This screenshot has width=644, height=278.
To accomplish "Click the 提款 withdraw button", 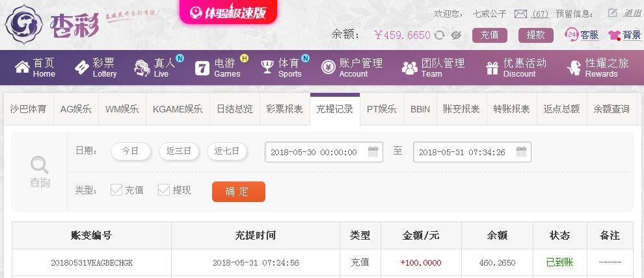I will click(535, 35).
